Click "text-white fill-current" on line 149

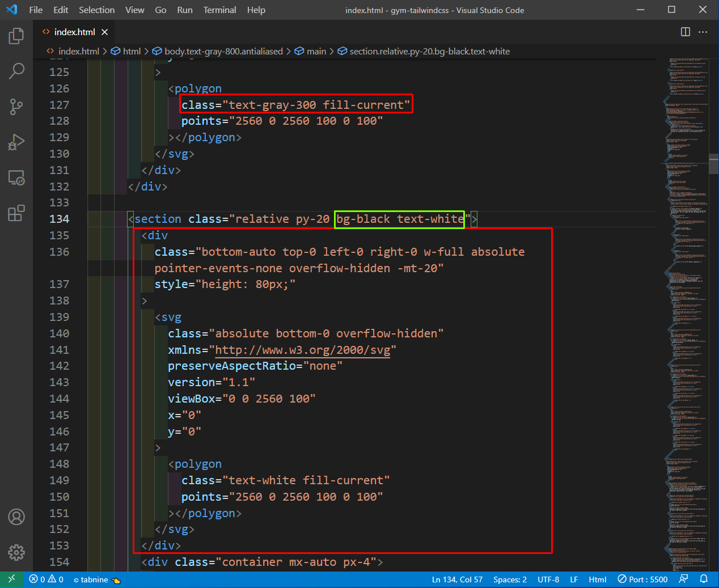click(x=306, y=480)
